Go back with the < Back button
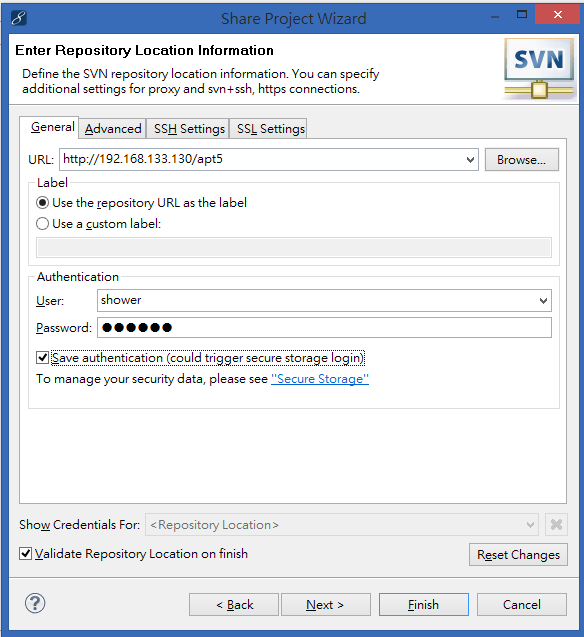Image resolution: width=584 pixels, height=637 pixels. (234, 604)
